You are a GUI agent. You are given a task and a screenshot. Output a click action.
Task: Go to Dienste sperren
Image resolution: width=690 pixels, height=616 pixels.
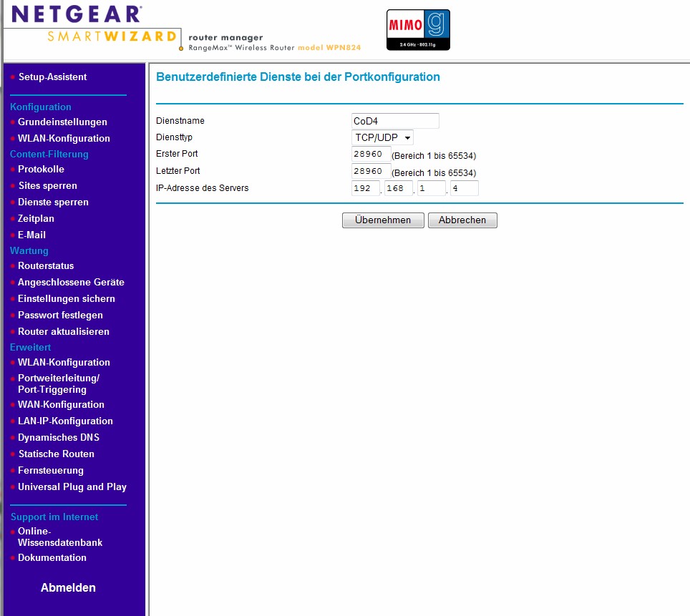coord(53,202)
